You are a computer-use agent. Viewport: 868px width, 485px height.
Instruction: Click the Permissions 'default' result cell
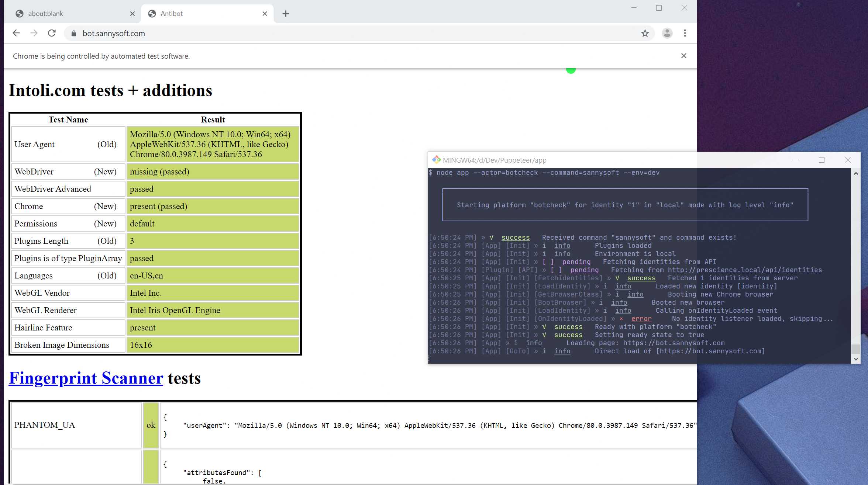(213, 224)
